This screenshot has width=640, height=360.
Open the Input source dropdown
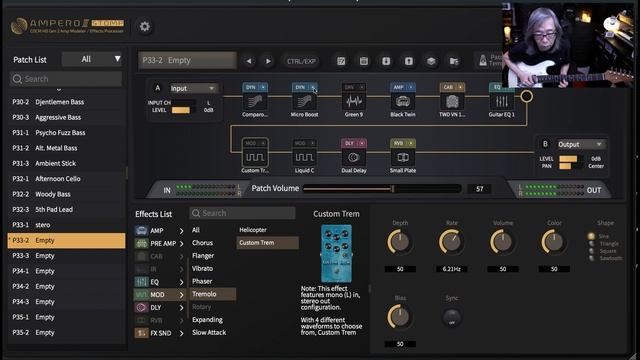(193, 88)
